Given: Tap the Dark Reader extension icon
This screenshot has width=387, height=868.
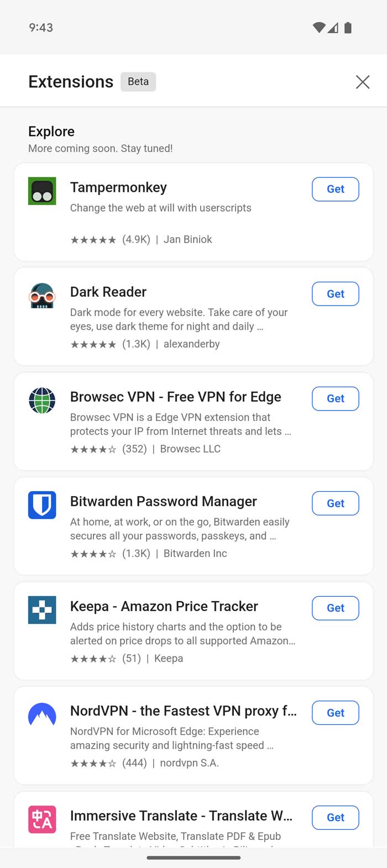Looking at the screenshot, I should [42, 296].
